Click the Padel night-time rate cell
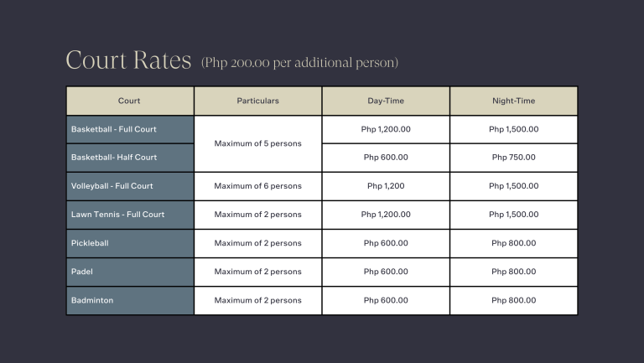This screenshot has width=644, height=363. [513, 272]
